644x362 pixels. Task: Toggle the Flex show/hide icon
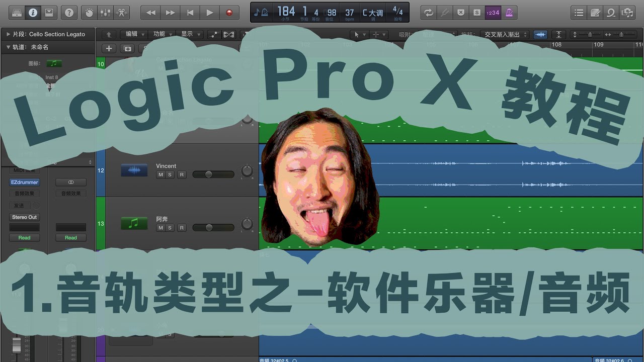pos(229,34)
